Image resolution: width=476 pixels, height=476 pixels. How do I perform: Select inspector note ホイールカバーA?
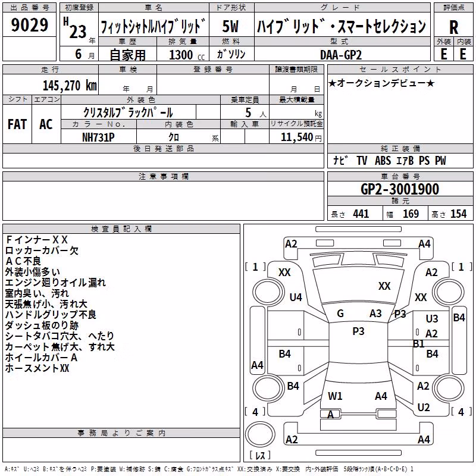tap(41, 358)
